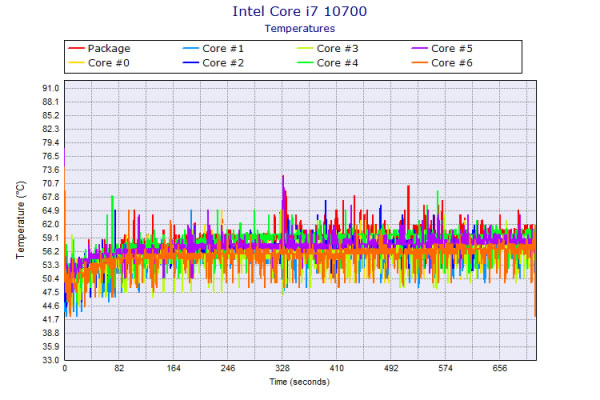Click the light blue Core #1 swatch
The image size is (600, 400).
pos(191,48)
